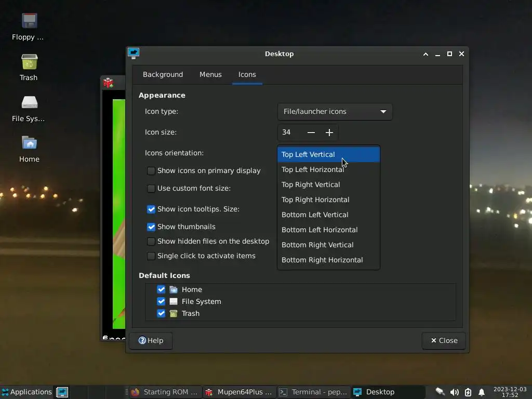Image resolution: width=532 pixels, height=399 pixels.
Task: Click the Home folder icon in Default Icons
Action: 174,289
